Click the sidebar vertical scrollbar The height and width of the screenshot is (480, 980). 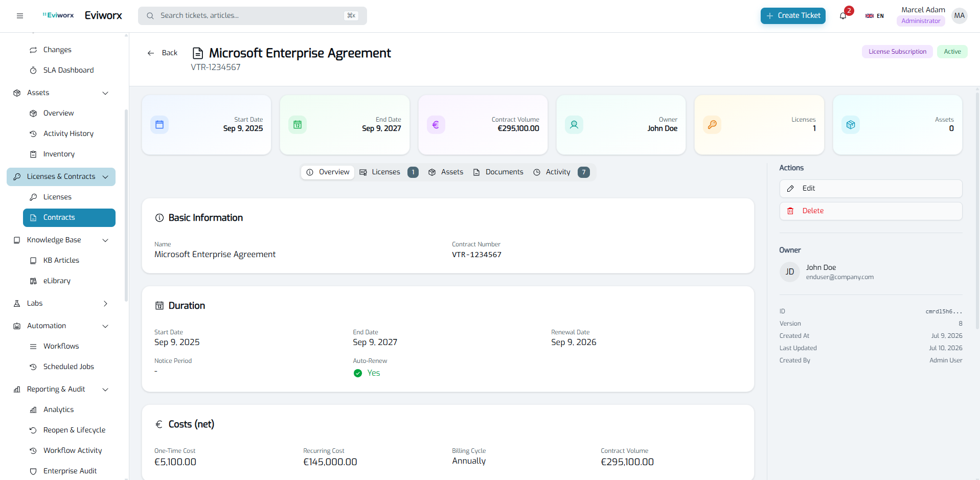[x=126, y=204]
